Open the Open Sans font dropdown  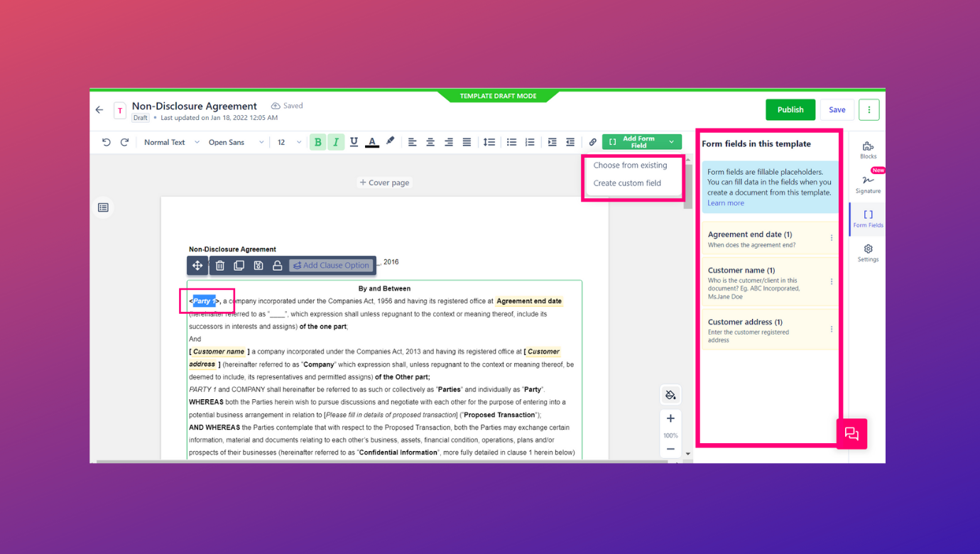(x=236, y=142)
